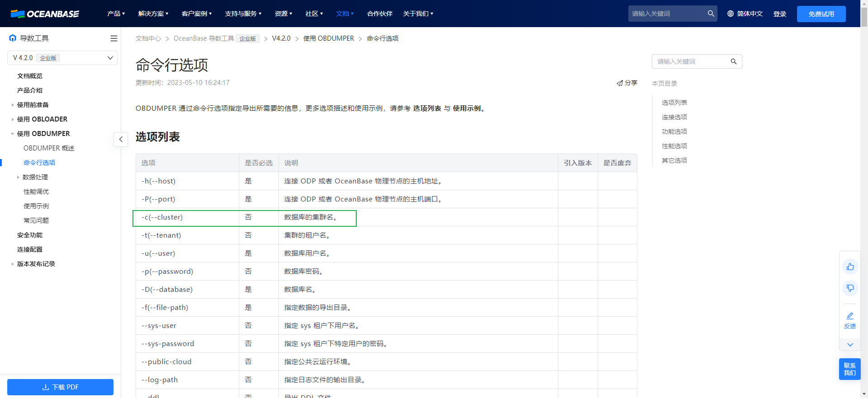This screenshot has height=398, width=868.
Task: Click the table-of-contents search magnifier icon
Action: coord(733,61)
